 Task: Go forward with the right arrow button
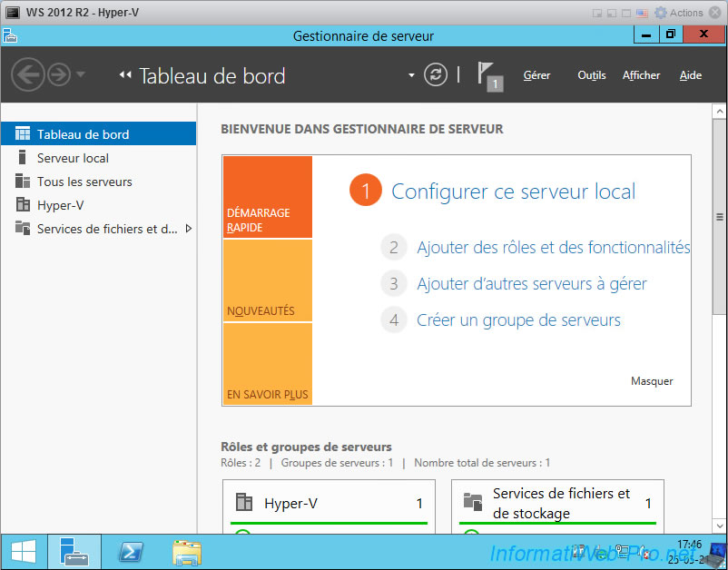click(x=59, y=74)
